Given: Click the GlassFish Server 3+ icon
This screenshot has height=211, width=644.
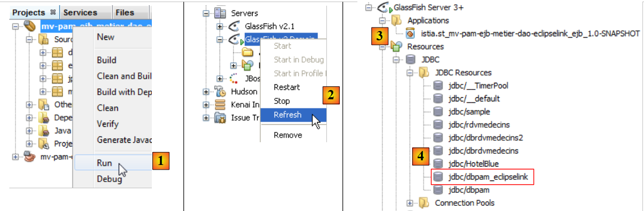Looking at the screenshot, I should point(384,7).
